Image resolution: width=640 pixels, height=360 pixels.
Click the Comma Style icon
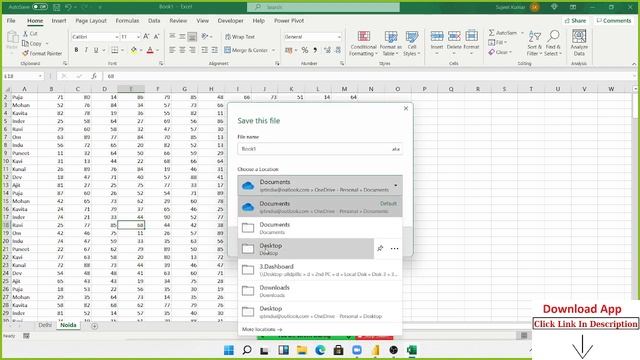tap(315, 50)
